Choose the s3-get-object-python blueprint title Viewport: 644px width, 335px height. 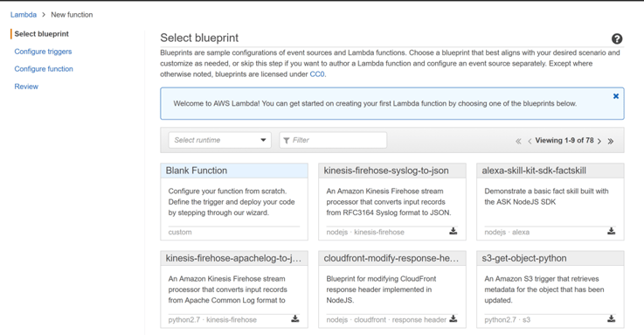[x=524, y=258]
